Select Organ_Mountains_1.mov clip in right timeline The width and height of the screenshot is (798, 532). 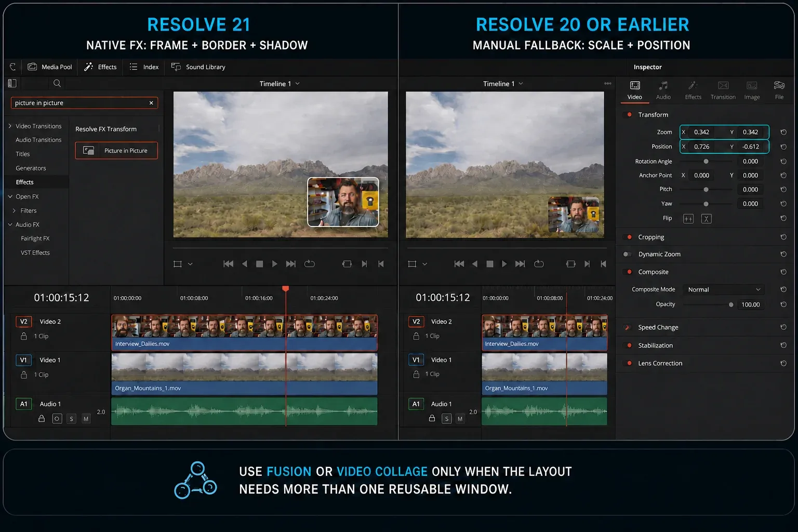(x=544, y=374)
